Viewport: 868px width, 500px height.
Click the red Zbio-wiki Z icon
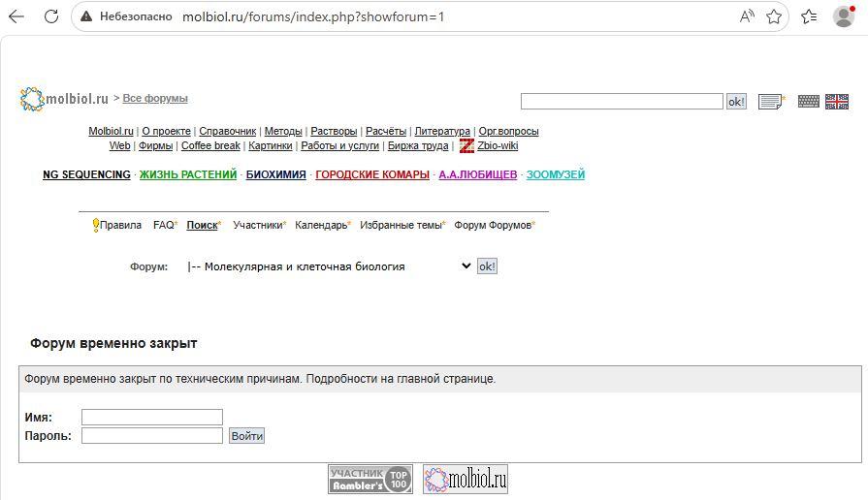466,146
